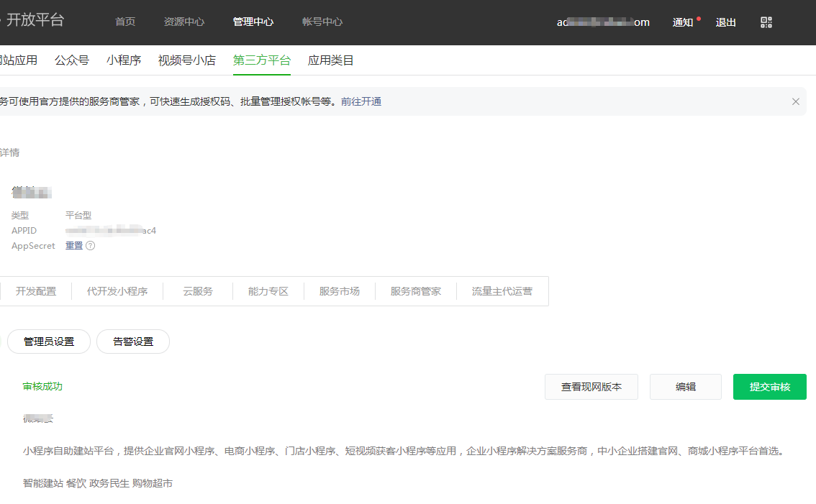
Task: Select the 代开发小程序 section tab
Action: click(x=116, y=291)
